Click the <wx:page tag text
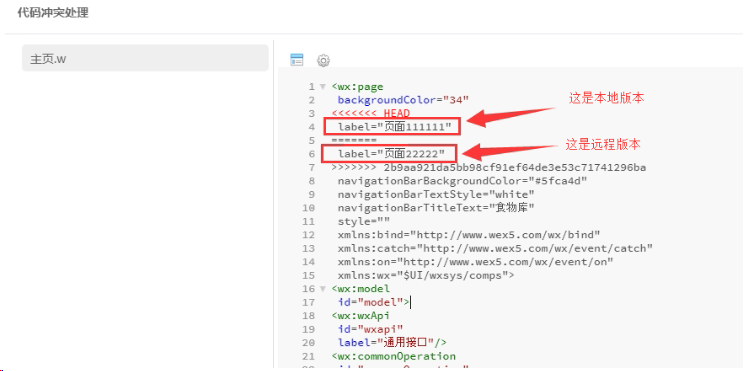Screen dimensions: 744x371 point(357,87)
